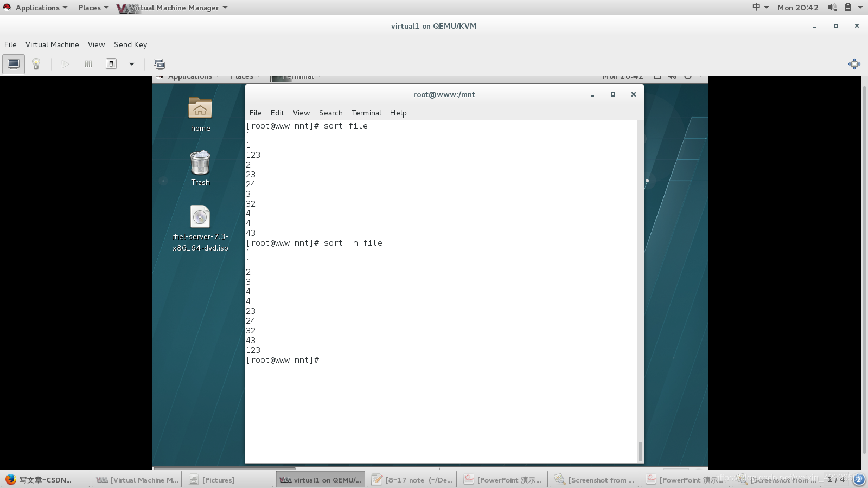Show the graphical console view
The height and width of the screenshot is (488, 868).
tap(14, 64)
